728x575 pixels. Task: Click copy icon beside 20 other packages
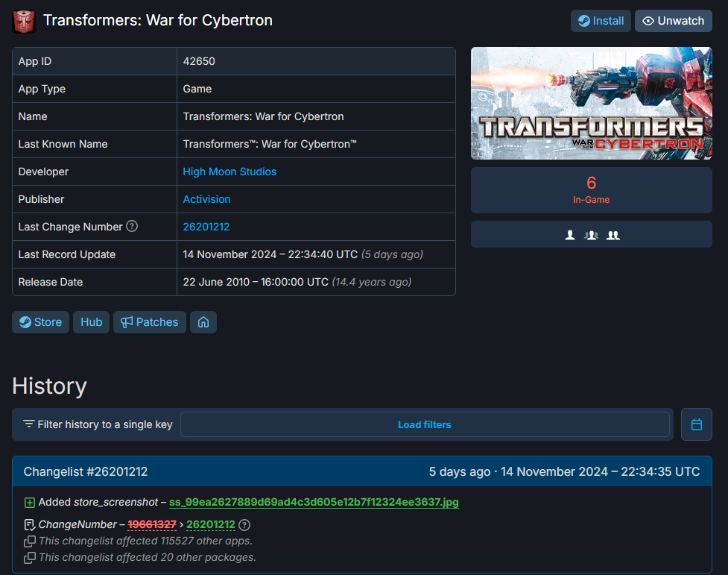(x=30, y=557)
